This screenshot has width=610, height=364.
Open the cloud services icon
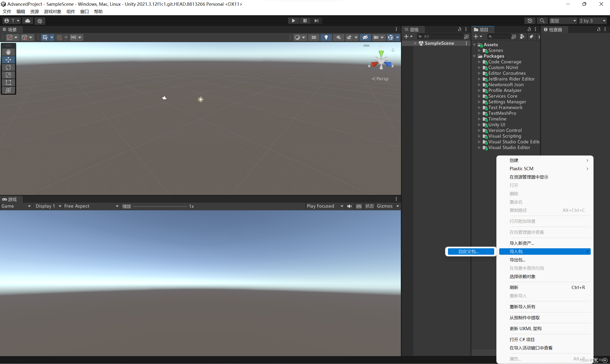[28, 21]
